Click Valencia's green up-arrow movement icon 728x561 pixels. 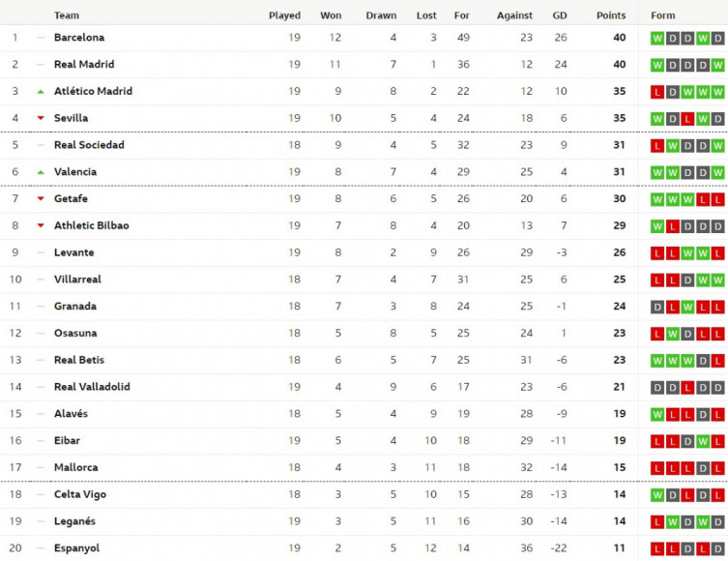41,172
